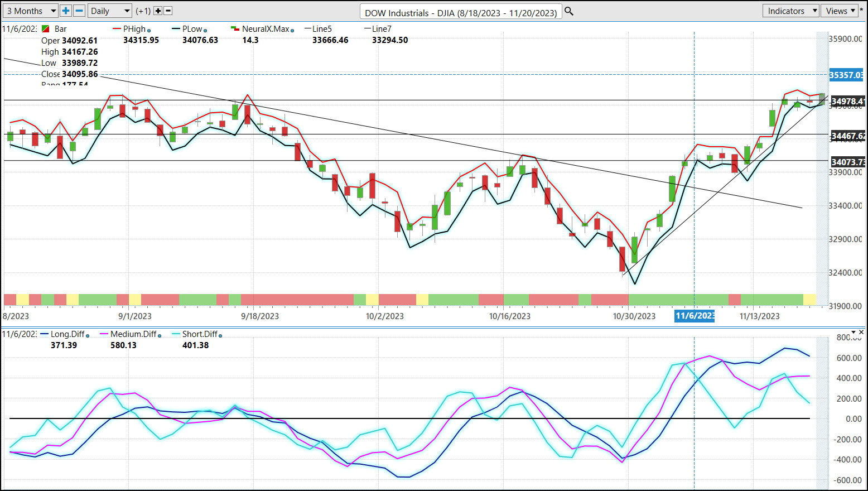
Task: Click the 10/2/2023 date axis label
Action: click(385, 316)
